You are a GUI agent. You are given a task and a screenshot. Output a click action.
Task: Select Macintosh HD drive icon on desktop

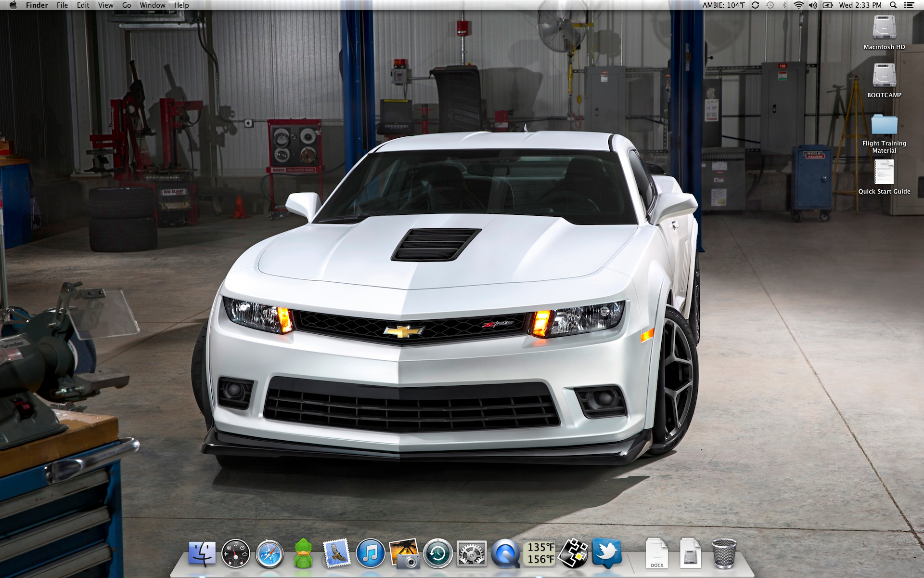pos(884,27)
